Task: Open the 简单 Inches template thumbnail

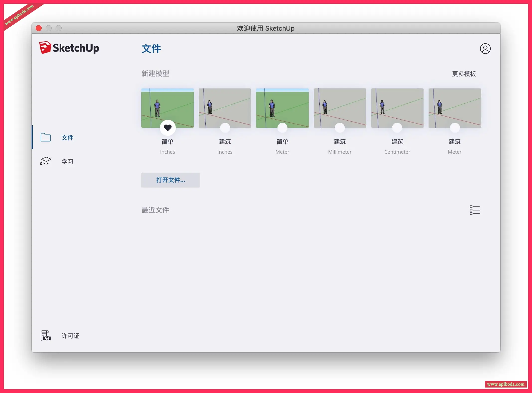Action: 167,106
